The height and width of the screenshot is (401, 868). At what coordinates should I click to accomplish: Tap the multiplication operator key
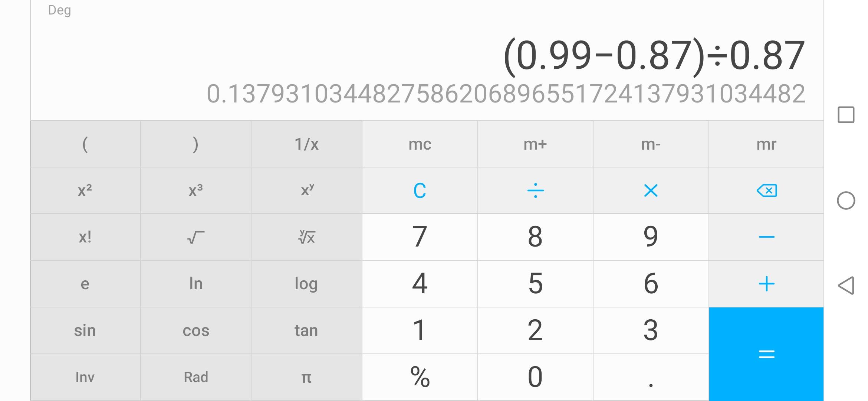click(651, 190)
